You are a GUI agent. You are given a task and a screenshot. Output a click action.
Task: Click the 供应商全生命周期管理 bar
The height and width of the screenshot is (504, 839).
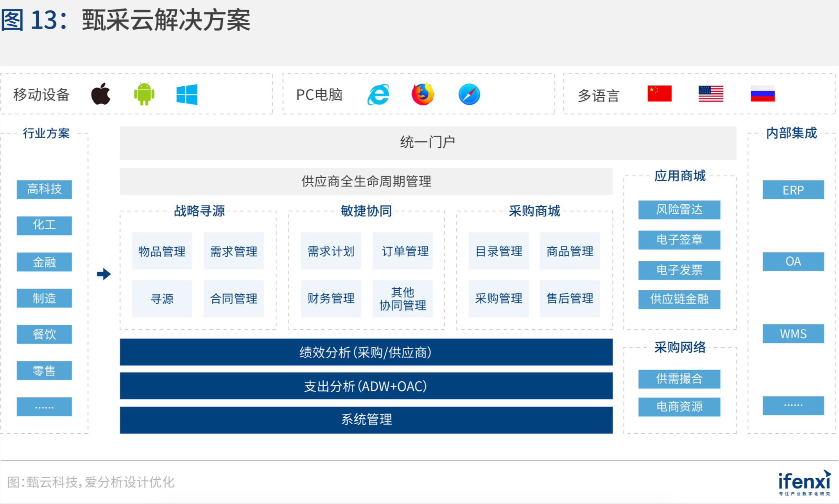366,181
